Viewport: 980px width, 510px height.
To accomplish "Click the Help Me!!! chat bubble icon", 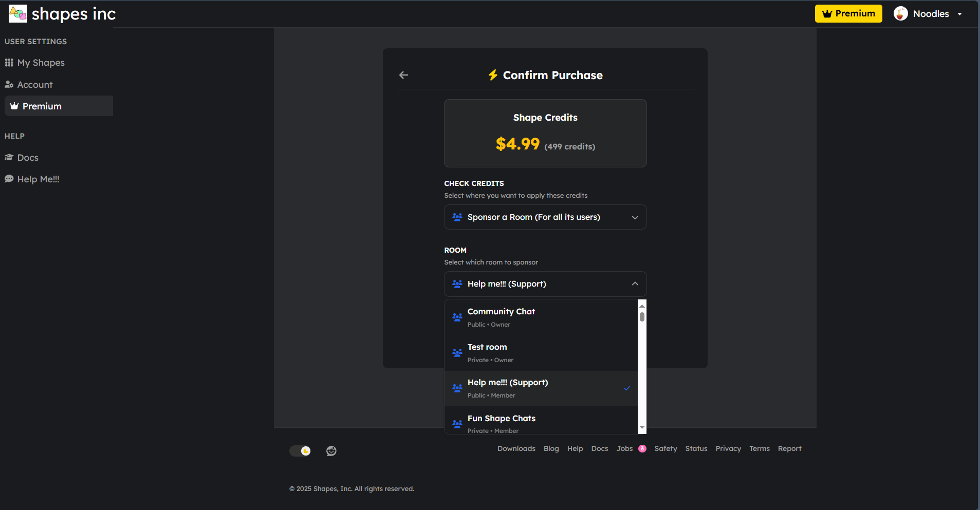I will click(x=9, y=179).
